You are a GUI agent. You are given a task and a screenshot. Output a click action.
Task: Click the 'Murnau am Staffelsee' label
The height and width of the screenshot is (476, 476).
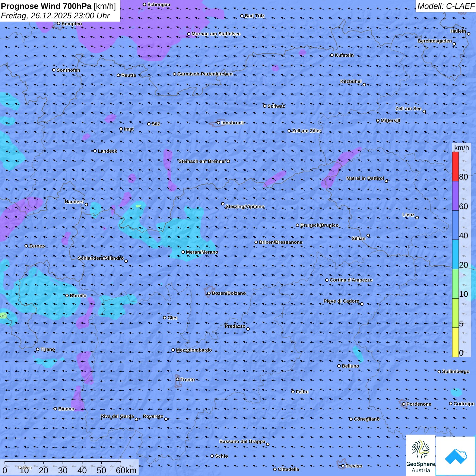[x=216, y=34]
